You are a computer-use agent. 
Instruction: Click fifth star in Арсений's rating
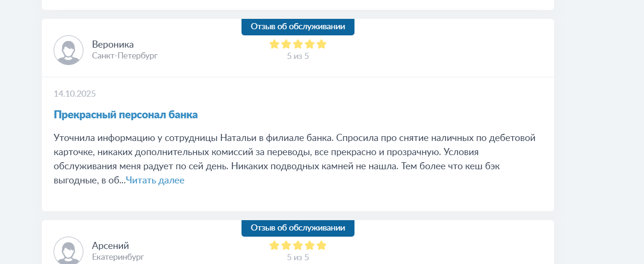point(322,246)
